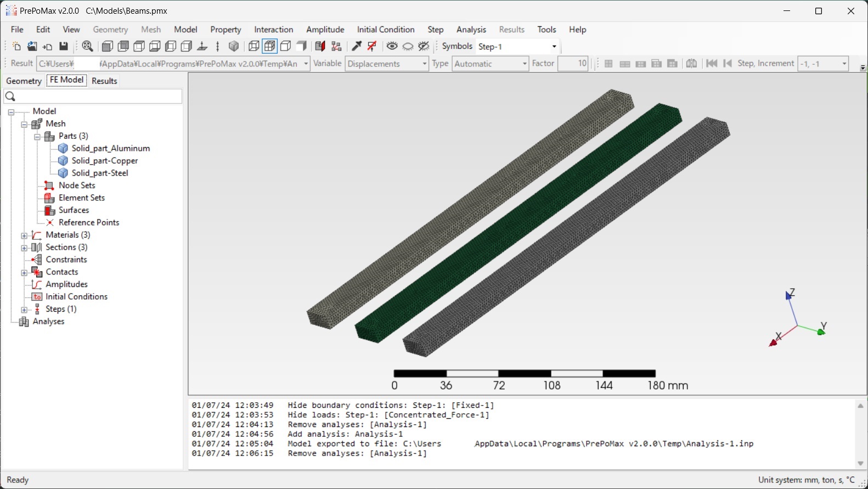This screenshot has width=868, height=489.
Task: Collapse the root Model tree node
Action: 11,112
